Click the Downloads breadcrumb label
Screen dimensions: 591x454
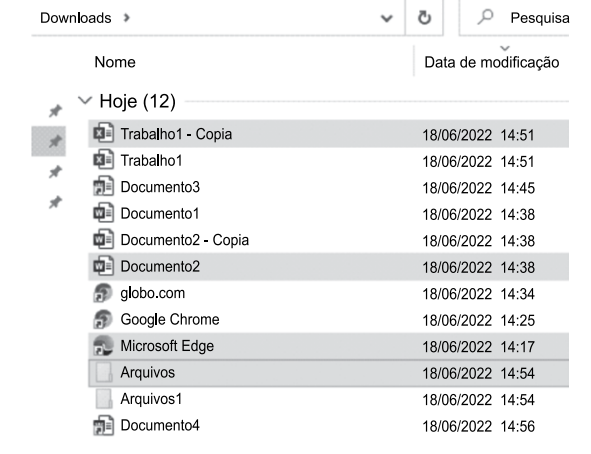[76, 18]
